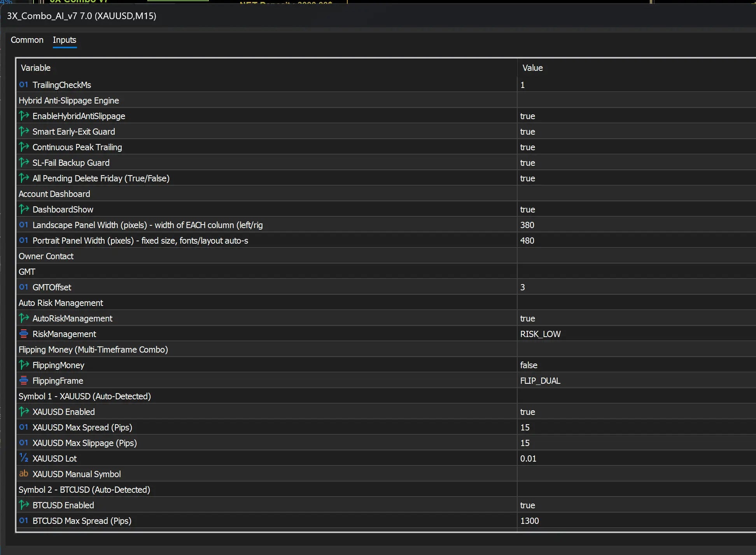Edit the XAUUSD Max Spread value 15

click(x=636, y=427)
